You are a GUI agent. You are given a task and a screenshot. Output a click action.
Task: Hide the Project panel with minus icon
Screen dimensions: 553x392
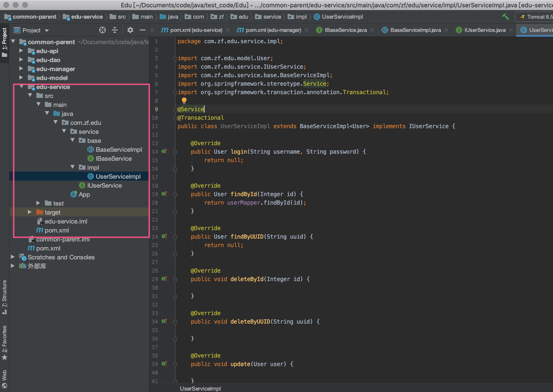click(142, 30)
